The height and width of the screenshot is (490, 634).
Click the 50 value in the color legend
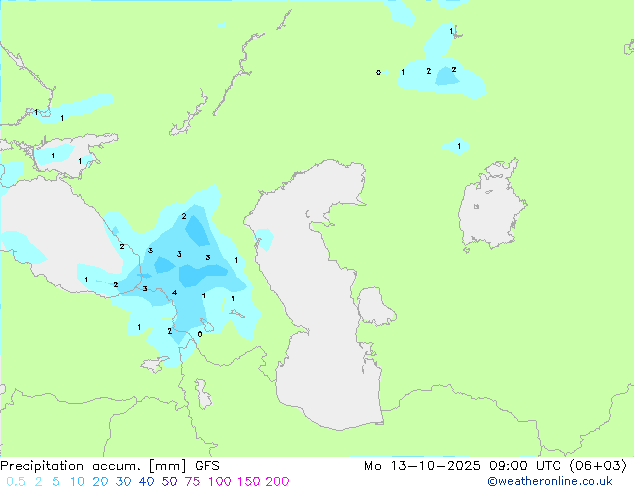pyautogui.click(x=169, y=482)
